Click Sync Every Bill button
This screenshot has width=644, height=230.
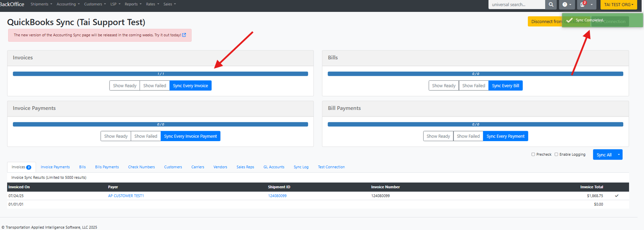click(505, 86)
